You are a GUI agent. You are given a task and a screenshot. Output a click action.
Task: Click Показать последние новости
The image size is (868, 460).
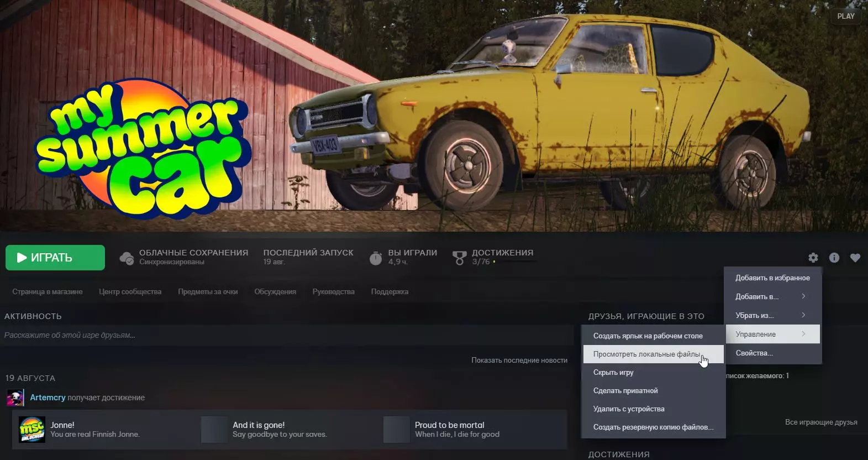point(519,360)
